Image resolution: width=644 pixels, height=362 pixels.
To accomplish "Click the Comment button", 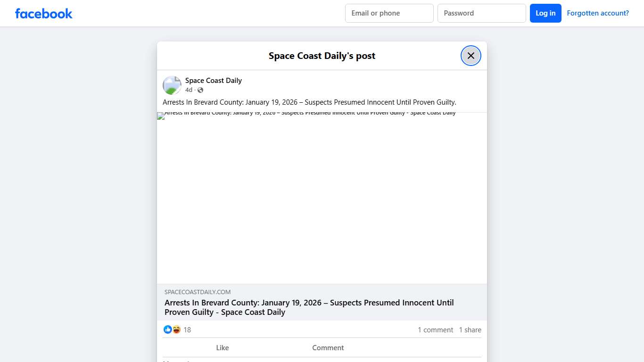I will [328, 348].
